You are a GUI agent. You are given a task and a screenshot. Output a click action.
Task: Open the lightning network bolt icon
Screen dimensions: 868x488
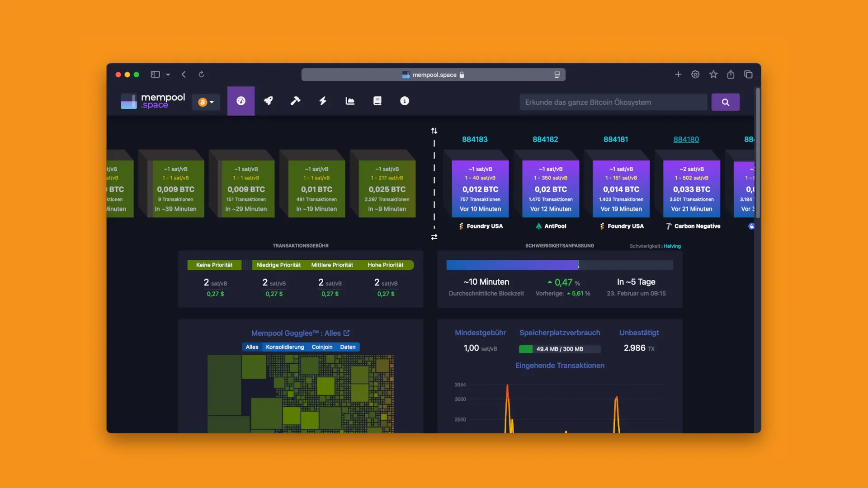[323, 101]
